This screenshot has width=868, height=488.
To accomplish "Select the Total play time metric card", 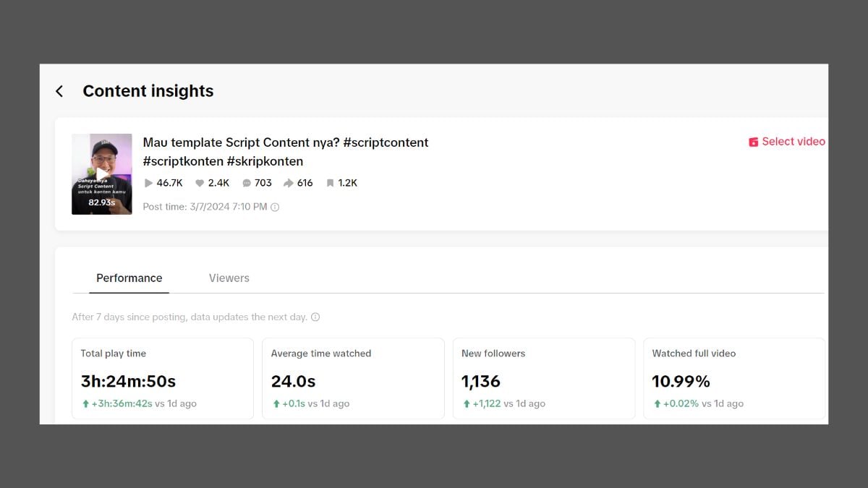I will tap(162, 378).
